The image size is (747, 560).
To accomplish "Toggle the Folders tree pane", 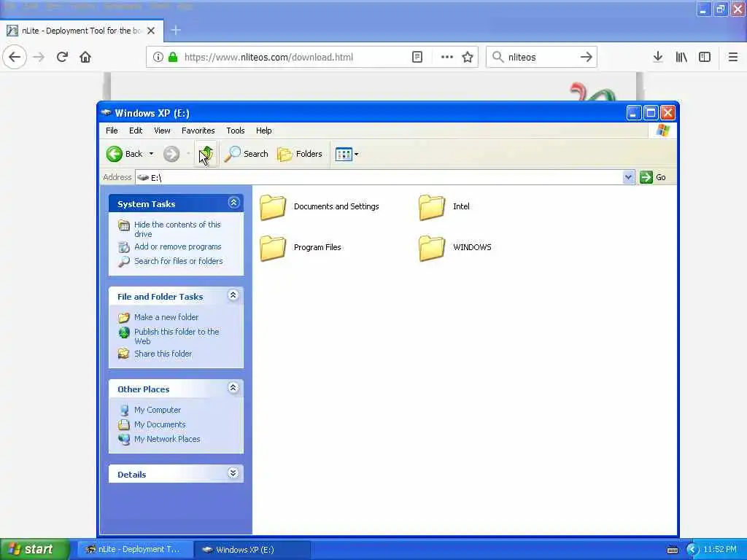I will [300, 154].
